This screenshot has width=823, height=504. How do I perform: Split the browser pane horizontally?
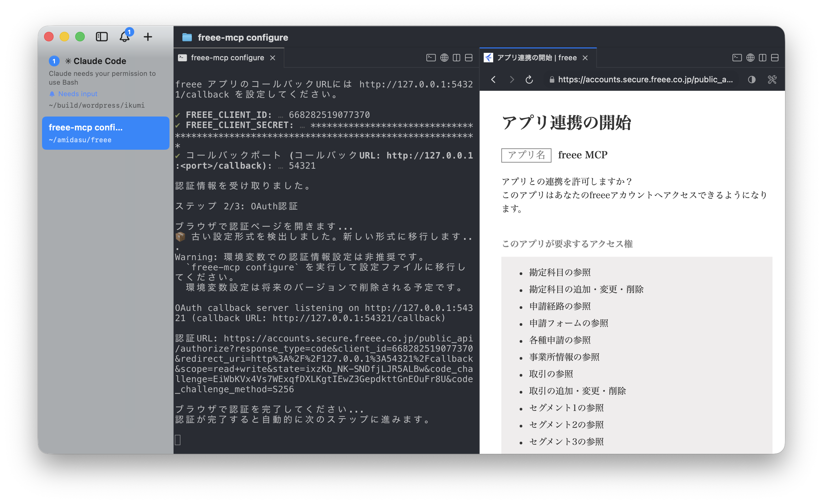[775, 58]
